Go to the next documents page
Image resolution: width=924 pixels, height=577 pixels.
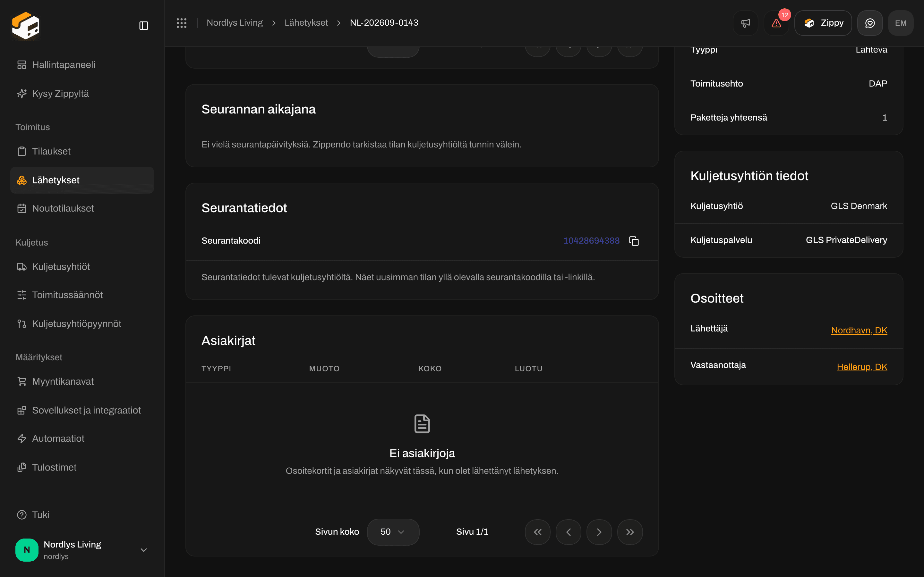coord(599,532)
